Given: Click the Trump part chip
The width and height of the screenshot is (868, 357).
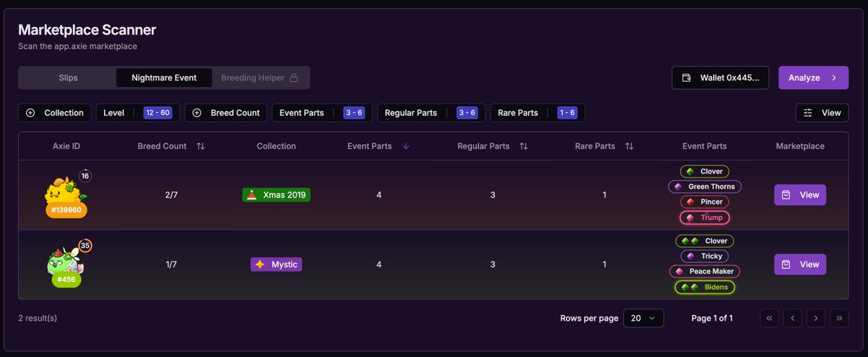Looking at the screenshot, I should [705, 217].
